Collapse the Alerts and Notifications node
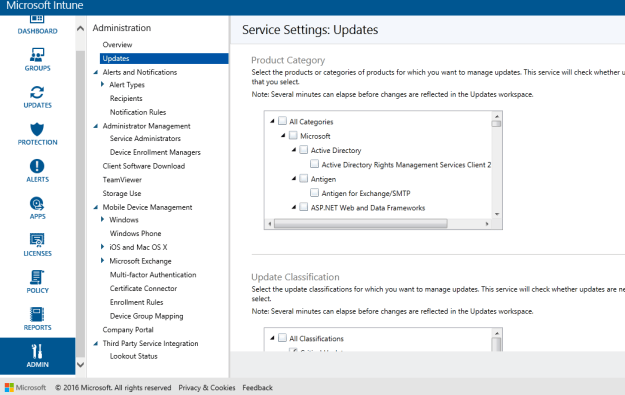This screenshot has height=395, width=625. point(96,72)
